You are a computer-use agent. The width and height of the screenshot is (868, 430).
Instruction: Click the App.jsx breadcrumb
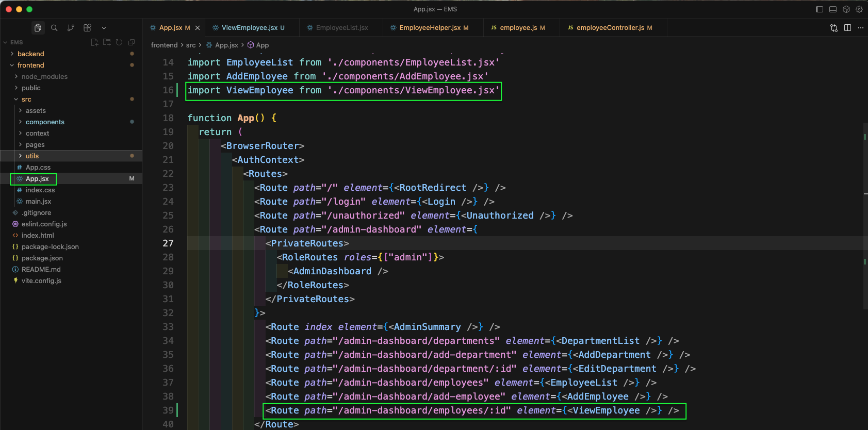point(222,45)
